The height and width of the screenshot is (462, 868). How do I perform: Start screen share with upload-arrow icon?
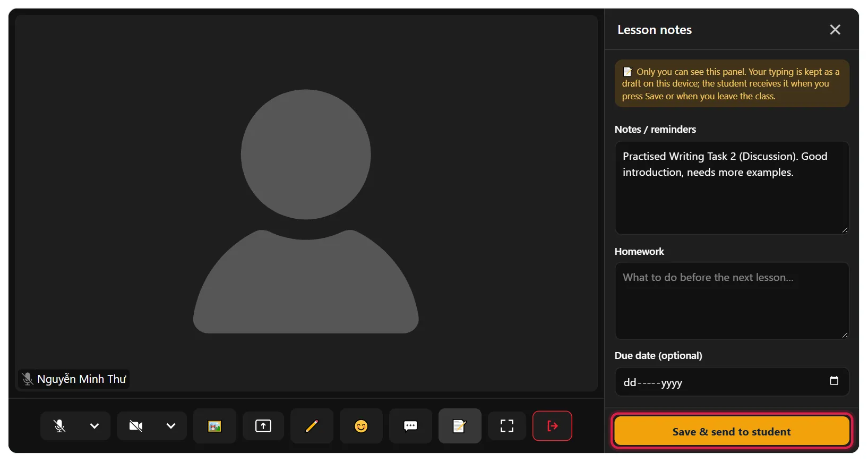263,426
